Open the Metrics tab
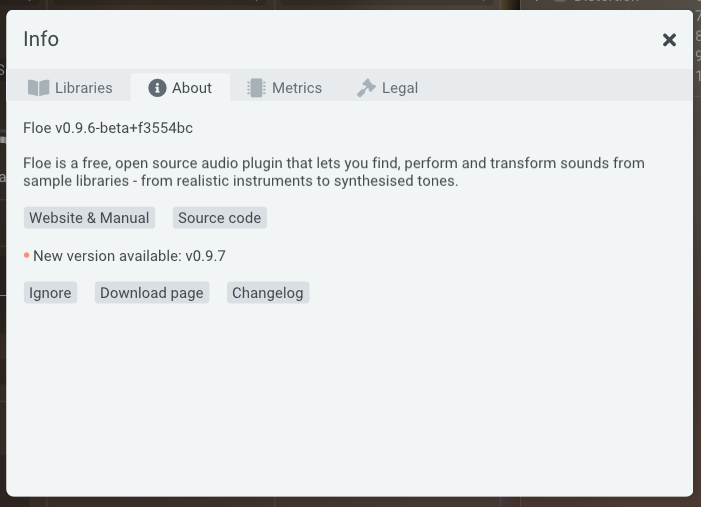The image size is (701, 507). 297,88
